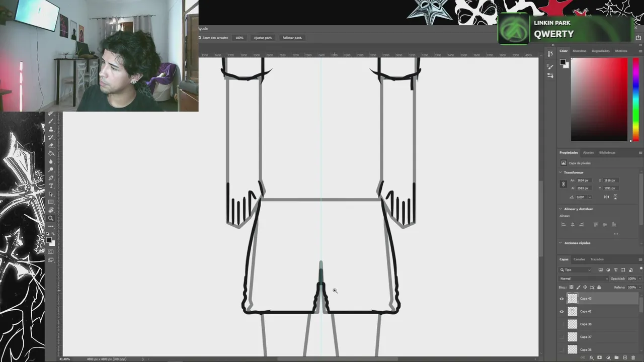644x362 pixels.
Task: Collapse the Acciones rápidas section
Action: 560,243
